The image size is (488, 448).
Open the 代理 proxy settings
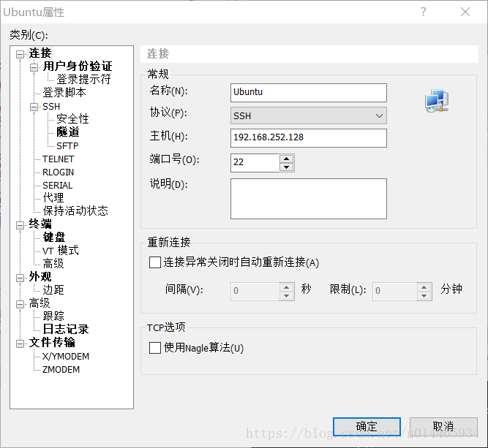53,197
